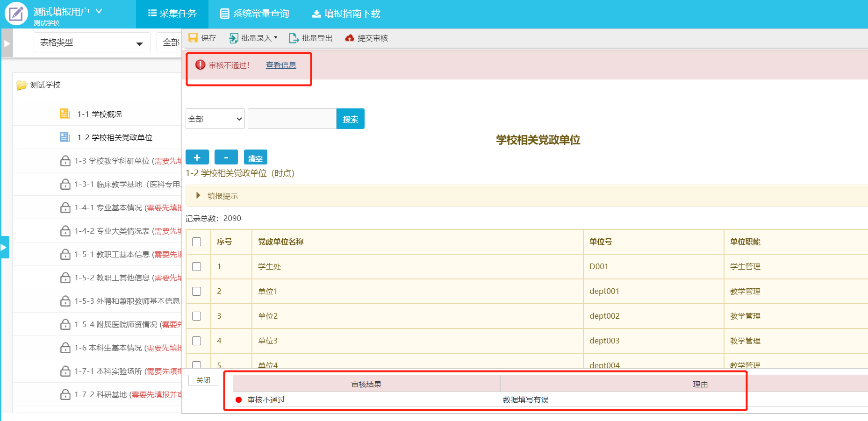Viewport: 868px width, 421px height.
Task: Click the 查看信息 link
Action: coord(281,65)
